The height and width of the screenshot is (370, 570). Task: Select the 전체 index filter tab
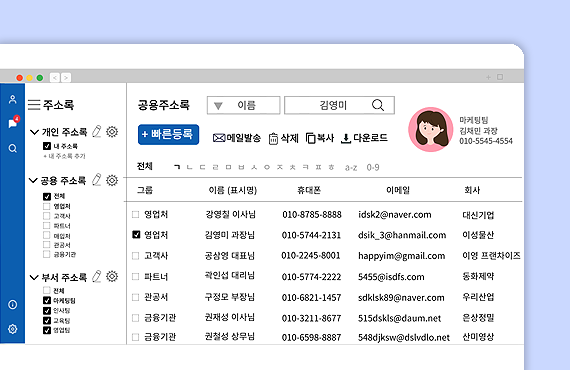145,166
